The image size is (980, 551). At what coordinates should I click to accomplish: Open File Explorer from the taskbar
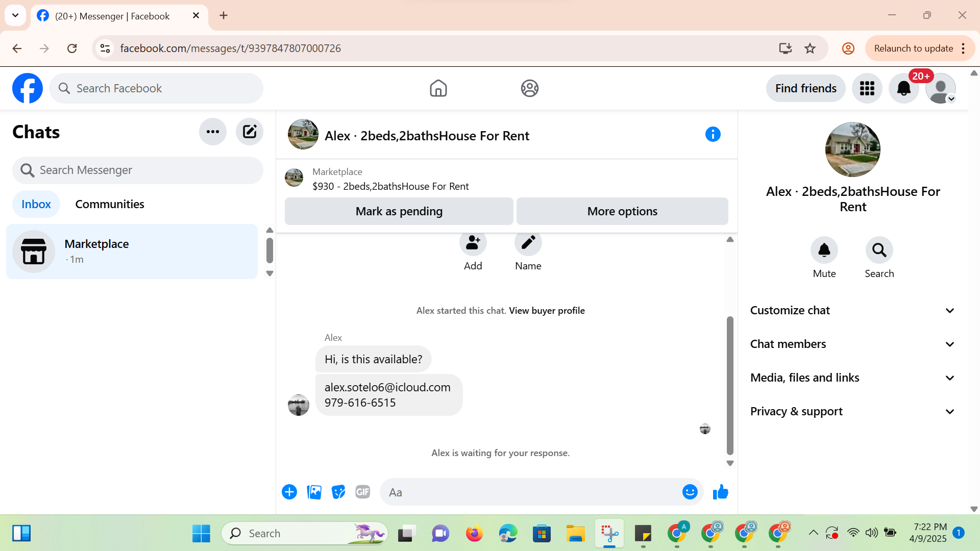click(575, 534)
